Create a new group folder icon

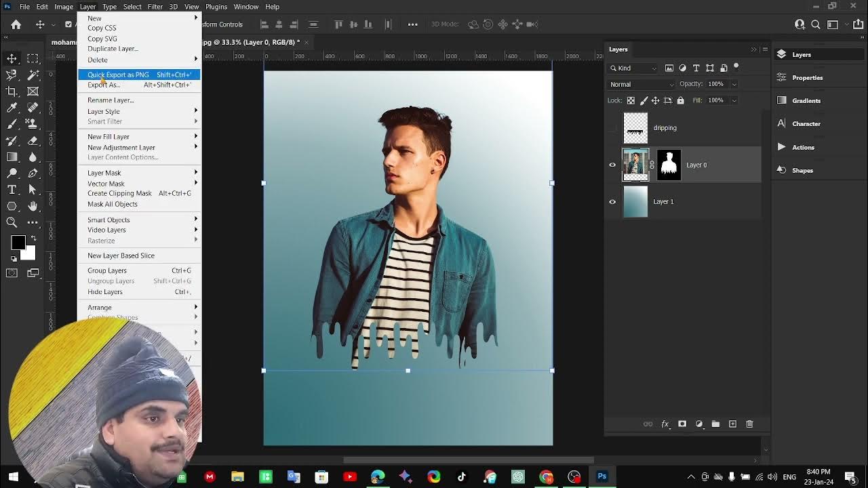pyautogui.click(x=715, y=424)
